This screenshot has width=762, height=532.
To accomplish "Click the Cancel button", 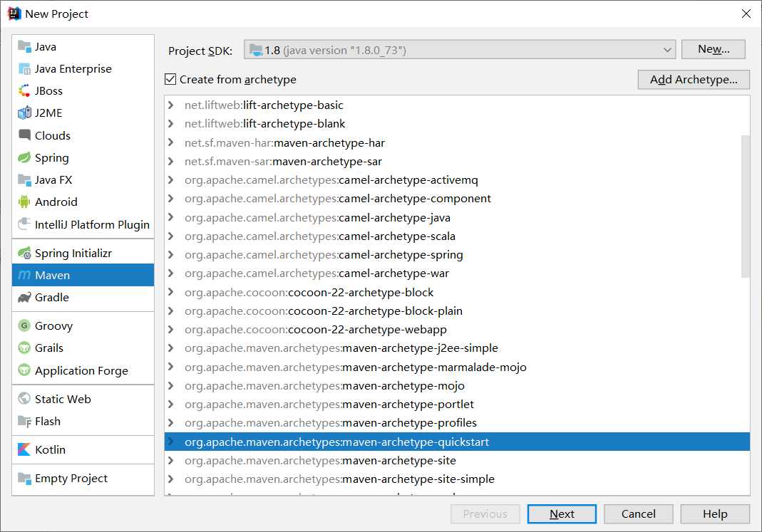I will tap(638, 513).
